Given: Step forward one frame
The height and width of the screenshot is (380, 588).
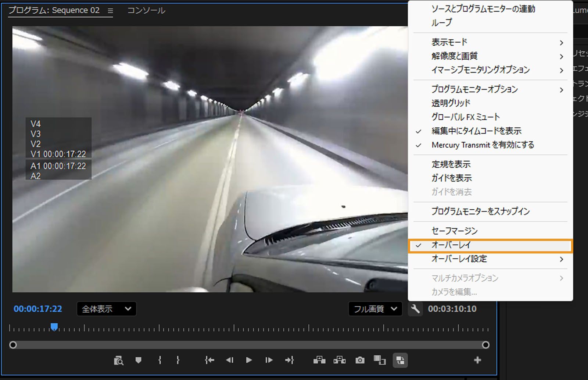Looking at the screenshot, I should coord(269,360).
